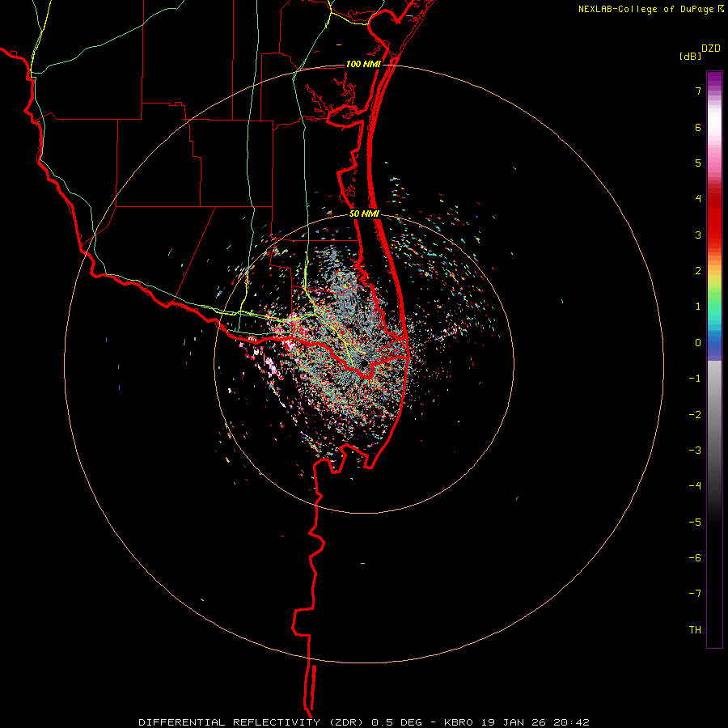
Task: Click the 4 value on the color scale
Action: click(x=698, y=199)
